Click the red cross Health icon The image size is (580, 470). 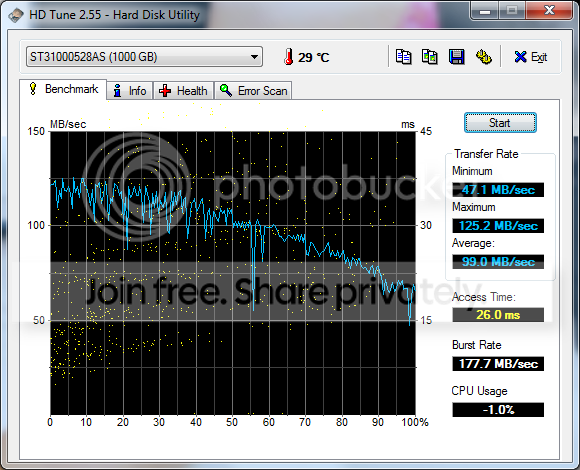[x=165, y=91]
